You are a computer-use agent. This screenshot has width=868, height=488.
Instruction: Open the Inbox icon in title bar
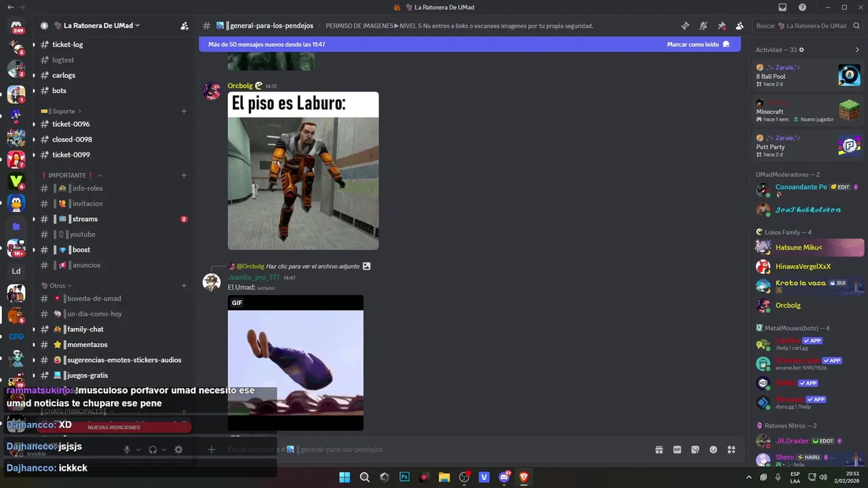tap(783, 7)
